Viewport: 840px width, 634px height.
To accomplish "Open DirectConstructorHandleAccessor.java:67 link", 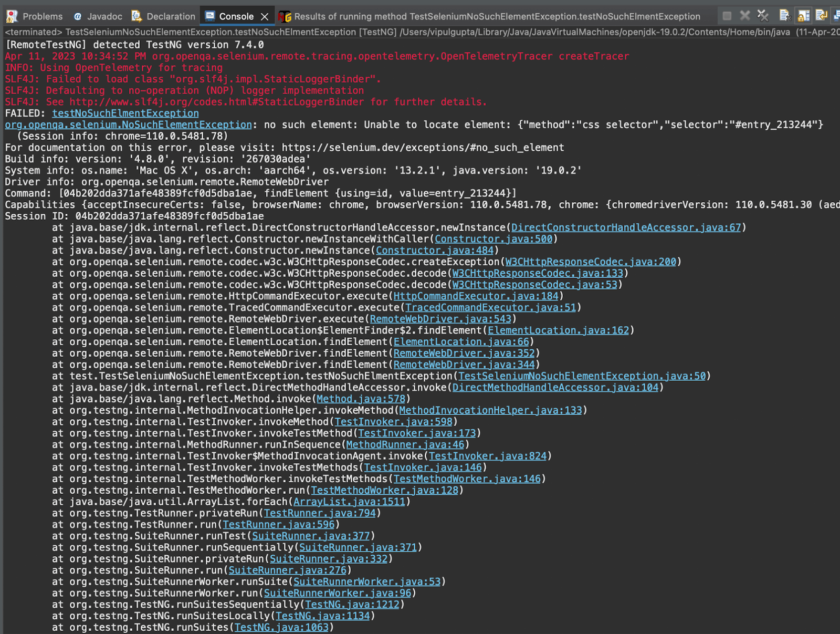I will coord(626,227).
